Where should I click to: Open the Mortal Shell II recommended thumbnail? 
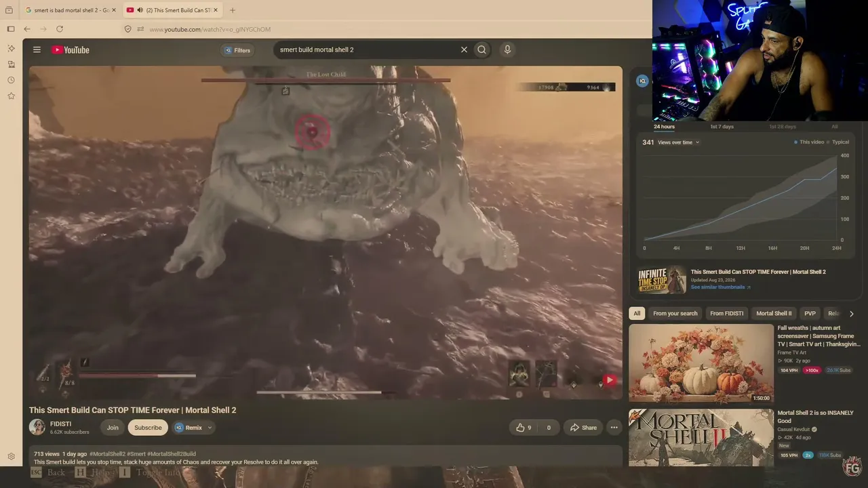coord(701,437)
